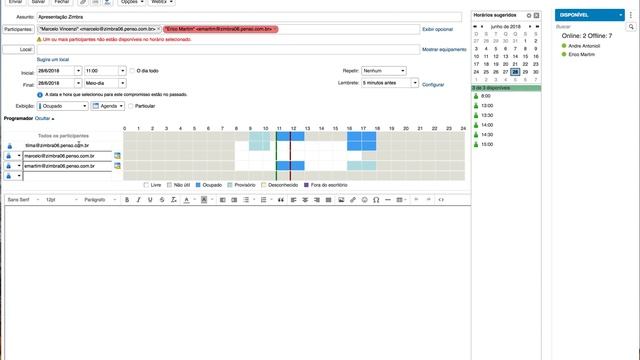
Task: Open the start date dropdown
Action: click(x=78, y=71)
